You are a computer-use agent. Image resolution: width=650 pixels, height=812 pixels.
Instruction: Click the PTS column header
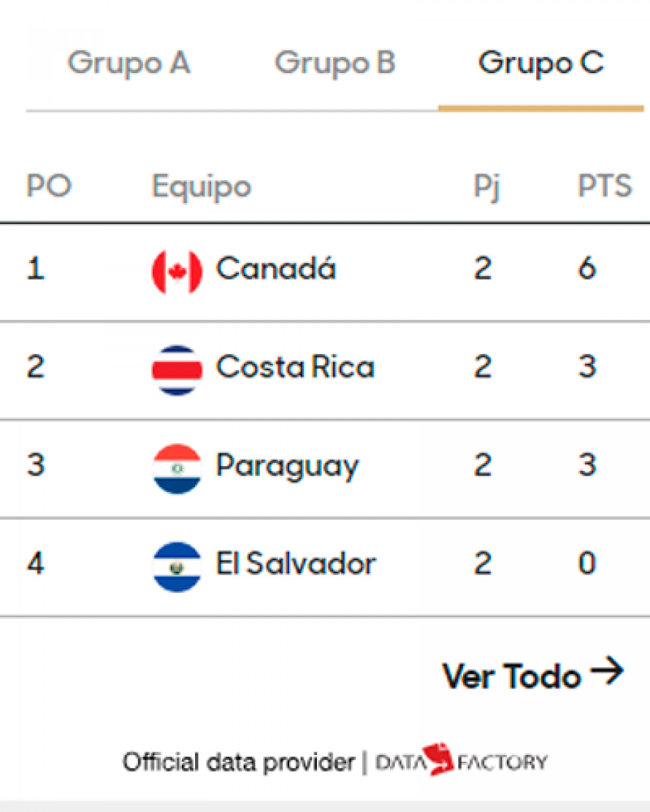(x=604, y=186)
